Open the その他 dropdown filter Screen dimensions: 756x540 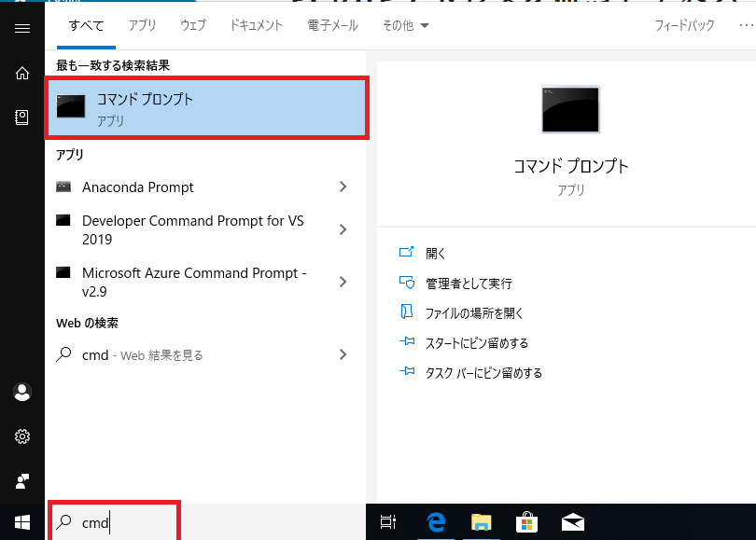click(x=405, y=25)
